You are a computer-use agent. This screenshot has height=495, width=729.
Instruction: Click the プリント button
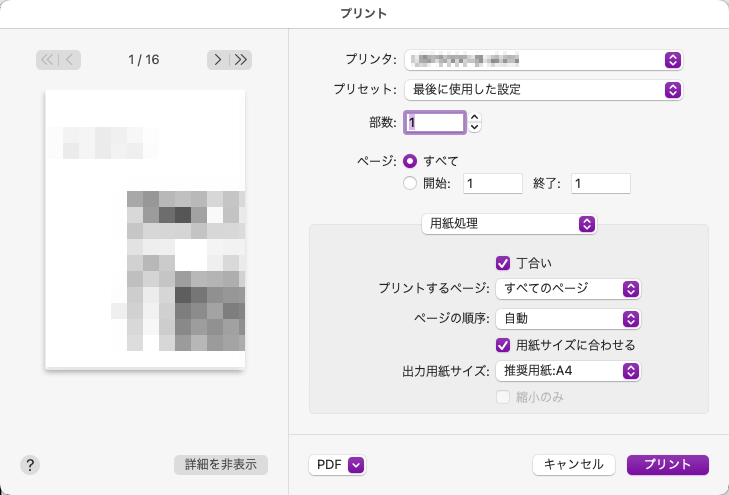point(667,464)
